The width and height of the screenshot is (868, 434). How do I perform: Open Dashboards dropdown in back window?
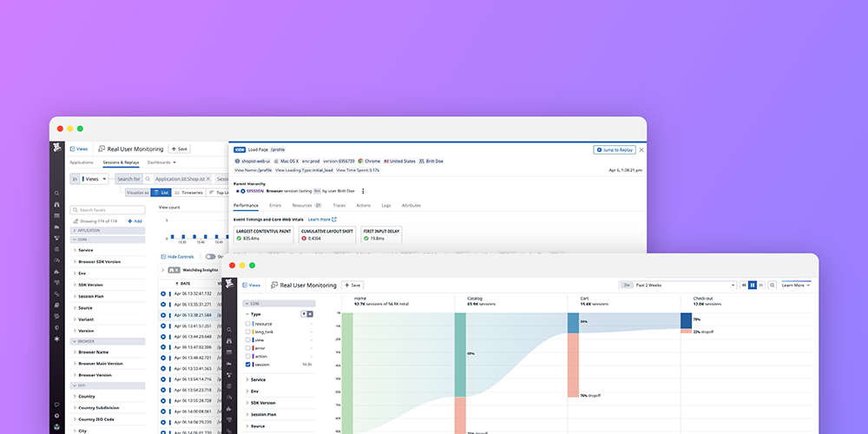coord(161,162)
